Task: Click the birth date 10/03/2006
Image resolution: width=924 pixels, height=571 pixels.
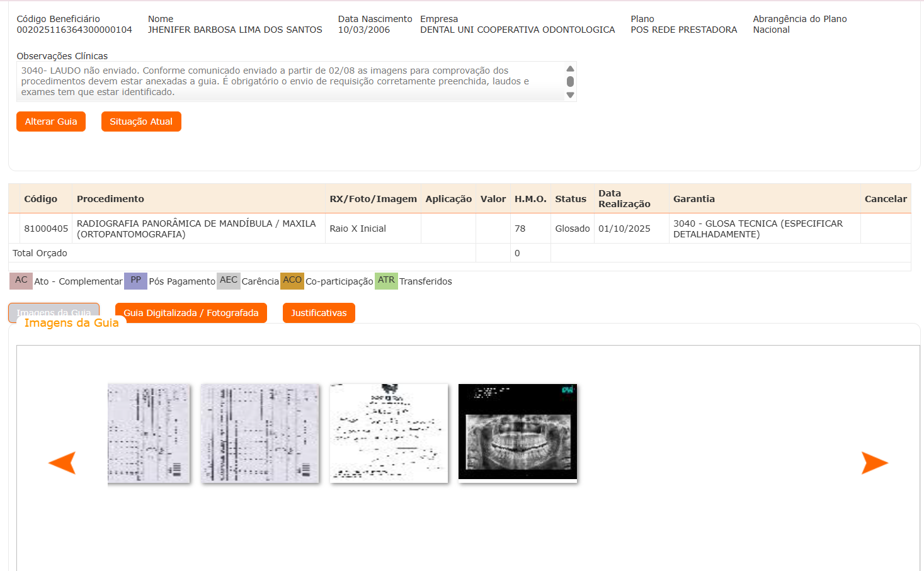Action: point(364,30)
